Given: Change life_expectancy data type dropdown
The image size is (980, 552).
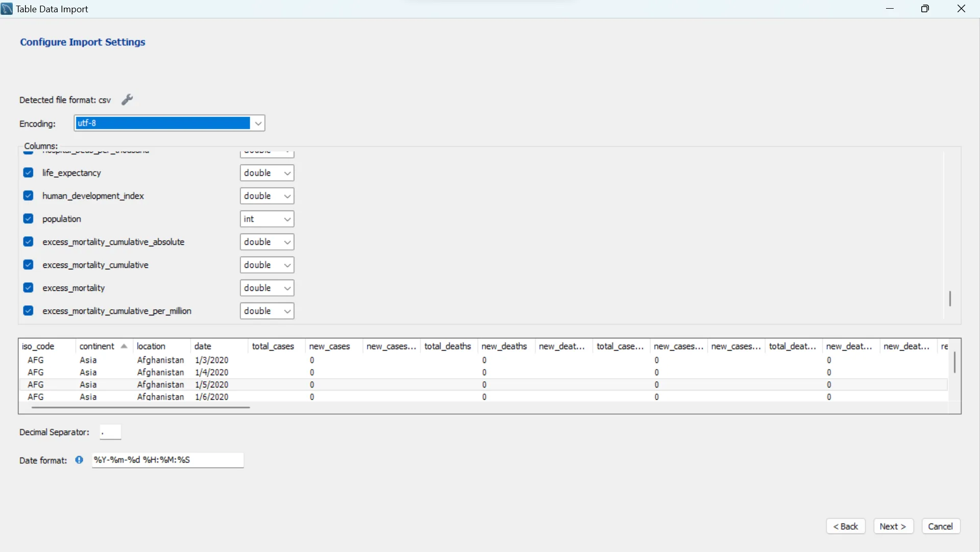Looking at the screenshot, I should [x=267, y=173].
